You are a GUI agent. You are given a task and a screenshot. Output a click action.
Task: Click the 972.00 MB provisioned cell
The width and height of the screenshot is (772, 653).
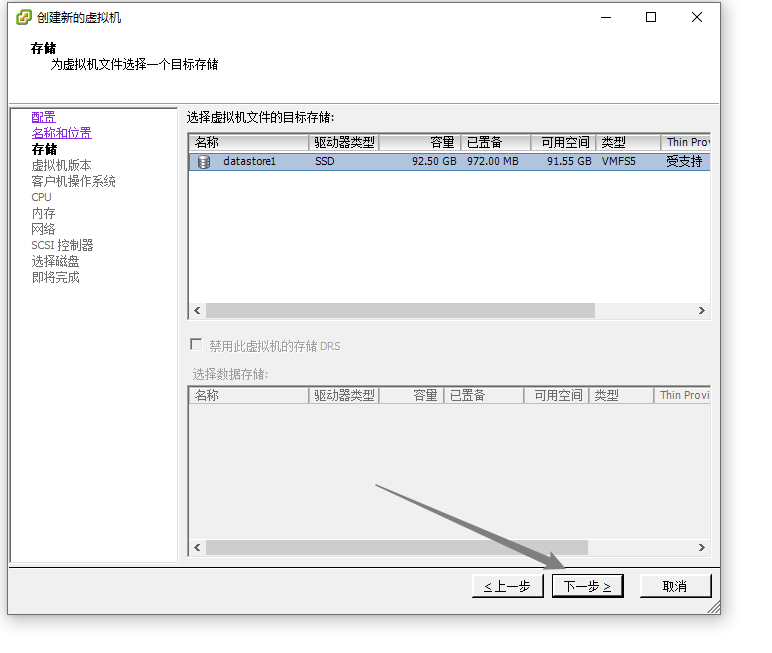(493, 161)
